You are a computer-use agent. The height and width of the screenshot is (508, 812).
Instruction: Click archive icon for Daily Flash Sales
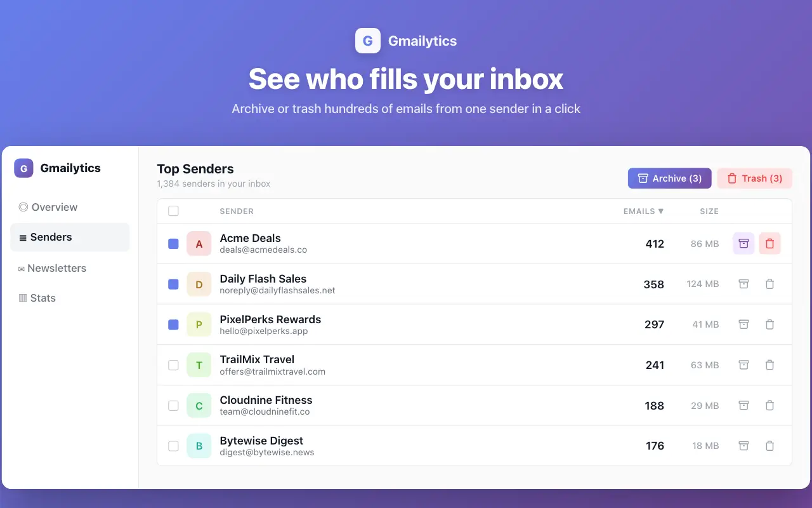pyautogui.click(x=743, y=284)
